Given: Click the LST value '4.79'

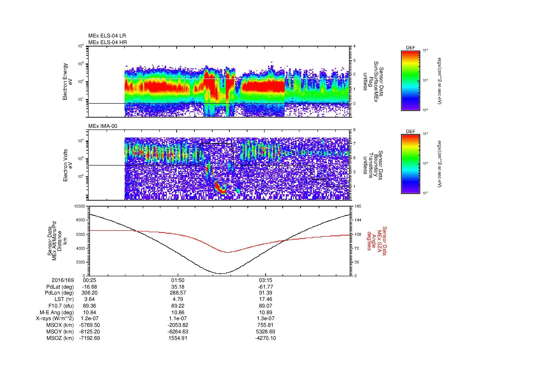Looking at the screenshot, I should [178, 299].
